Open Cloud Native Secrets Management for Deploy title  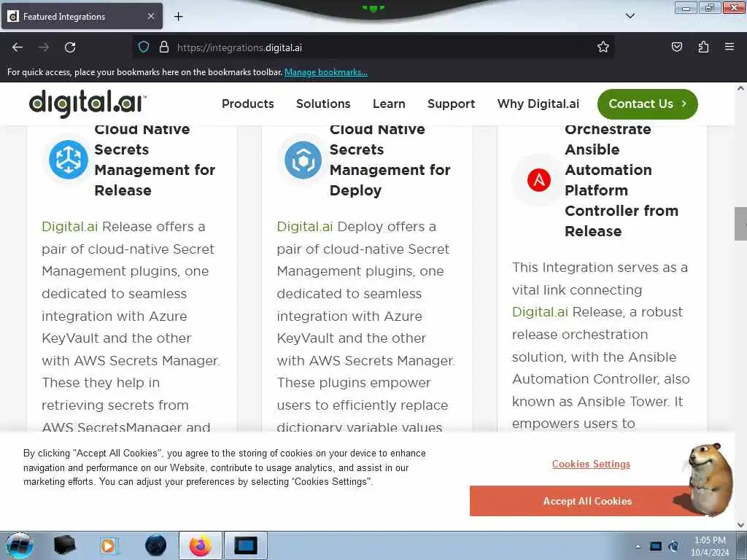point(390,160)
